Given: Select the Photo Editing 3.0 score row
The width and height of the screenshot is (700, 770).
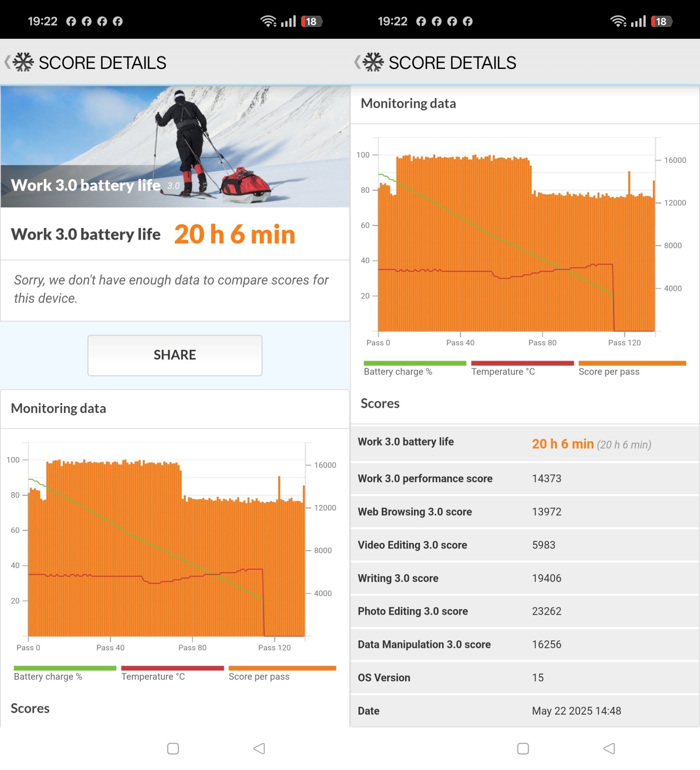Looking at the screenshot, I should coord(524,611).
